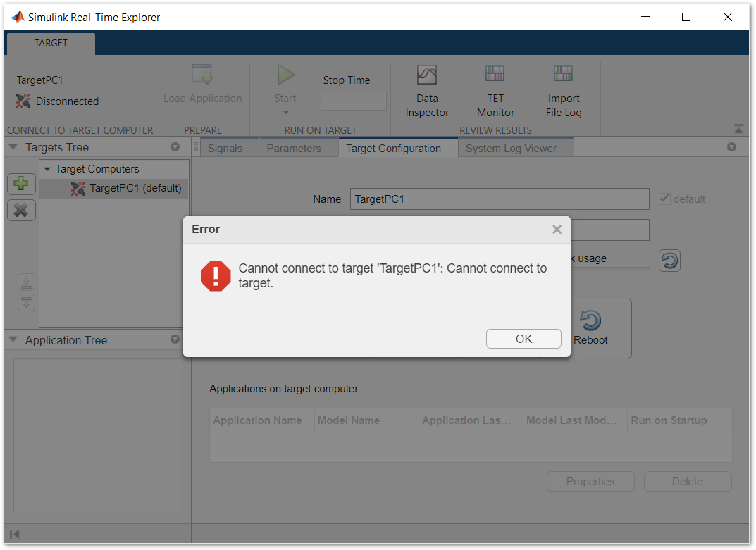The height and width of the screenshot is (550, 756).
Task: Click the Model Name column header
Action: pos(366,420)
